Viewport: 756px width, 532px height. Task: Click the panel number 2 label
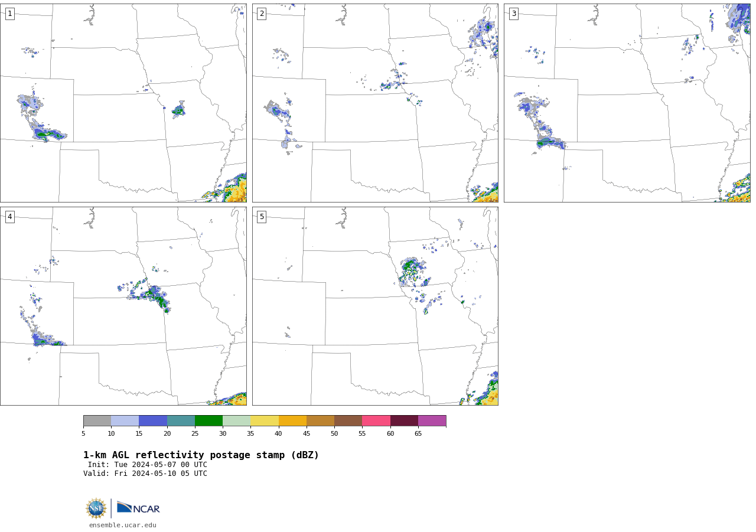click(x=262, y=14)
